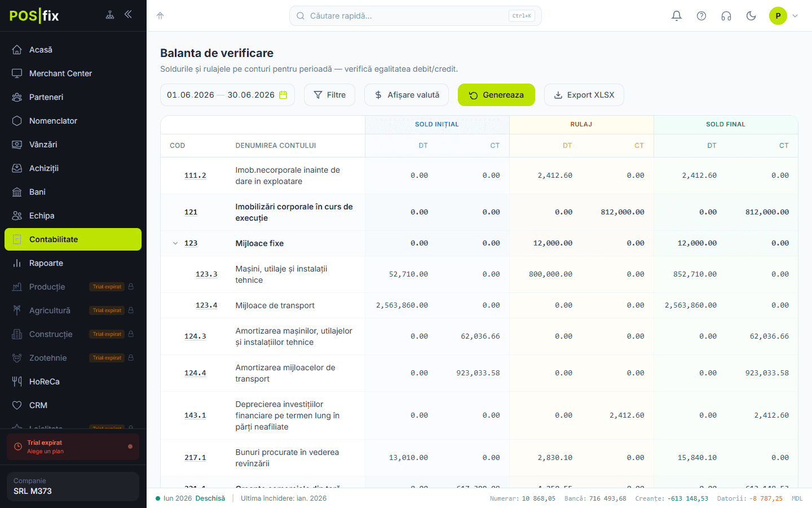Open account code 123 link
812x508 pixels.
click(191, 243)
